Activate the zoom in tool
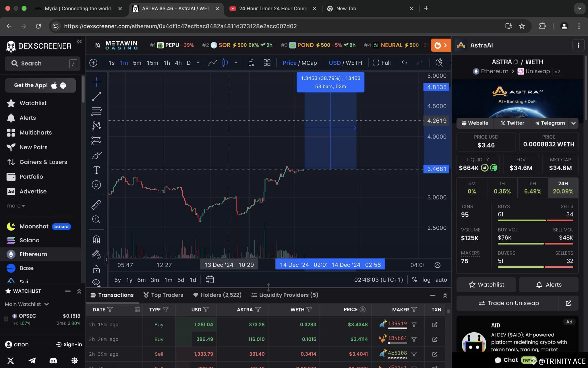 pos(96,219)
